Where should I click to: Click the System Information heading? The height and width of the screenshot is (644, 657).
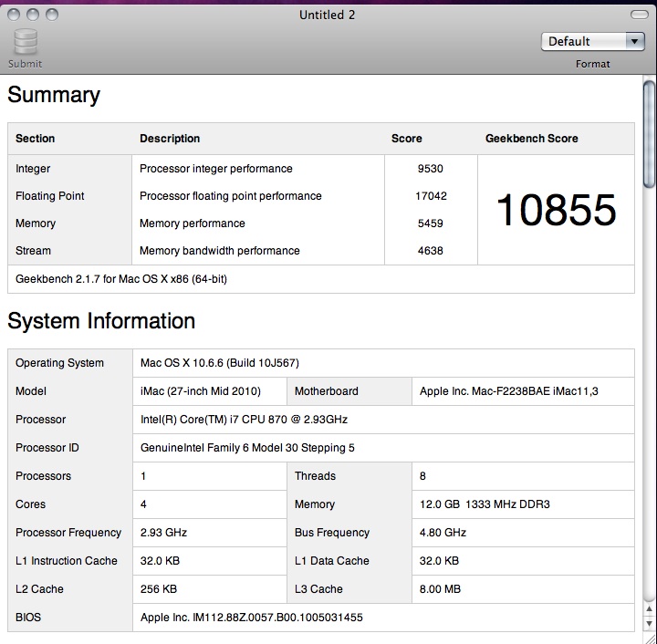point(101,321)
